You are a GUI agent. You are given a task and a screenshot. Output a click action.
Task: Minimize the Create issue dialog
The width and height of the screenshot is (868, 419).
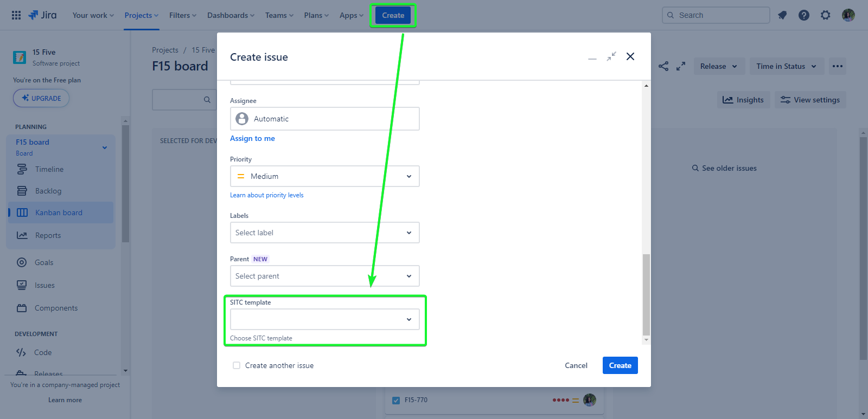[x=592, y=57]
